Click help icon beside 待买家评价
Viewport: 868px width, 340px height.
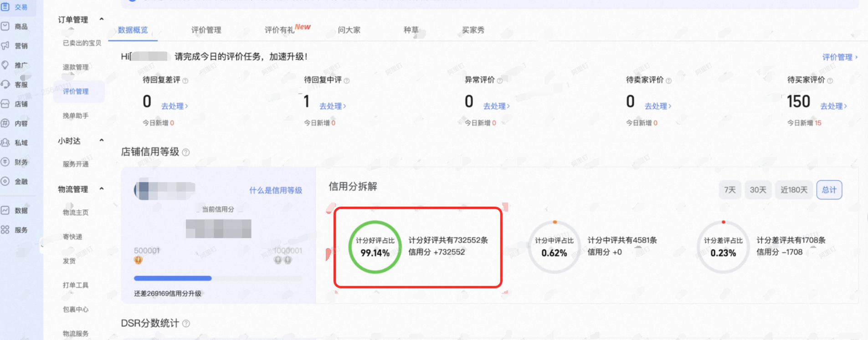point(830,81)
